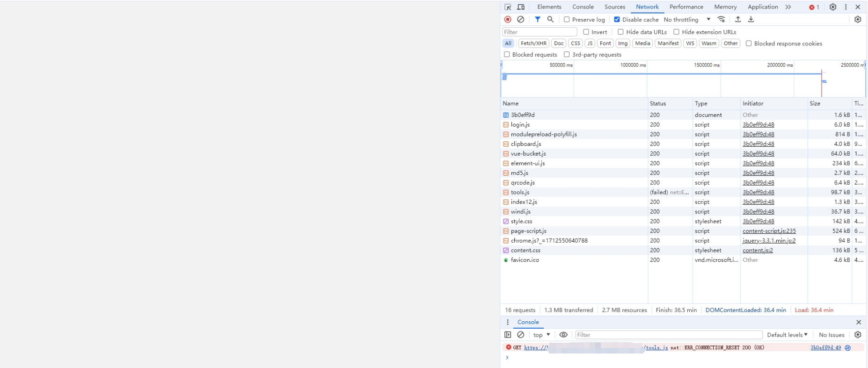Click the inspect element picker icon
This screenshot has height=368, width=868.
click(x=508, y=7)
